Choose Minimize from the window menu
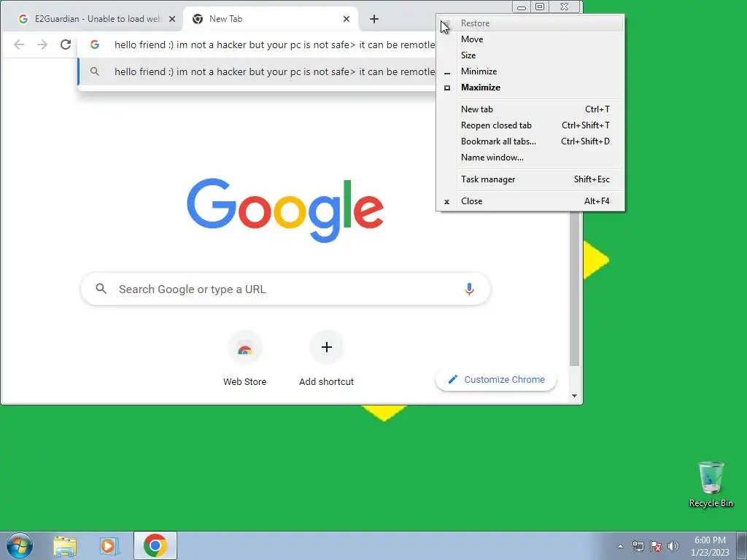Screen dimensions: 747x560 (x=530, y=71)
